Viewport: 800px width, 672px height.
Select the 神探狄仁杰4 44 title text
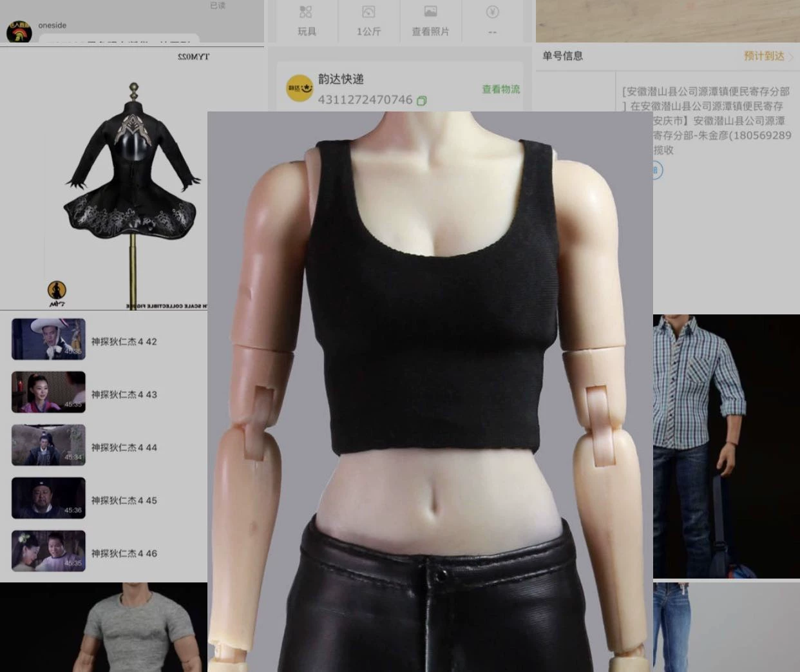tap(124, 447)
